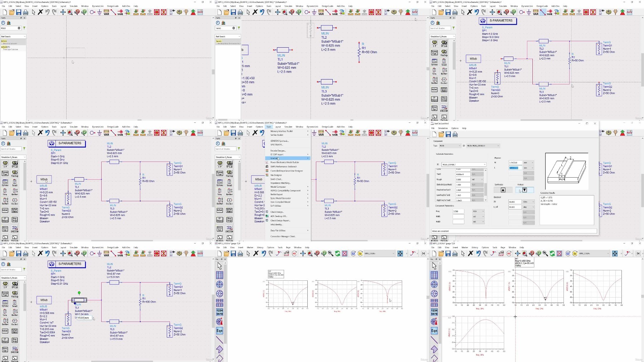This screenshot has width=644, height=362.
Task: Click the highlighted L value field in LineCalc
Action: pyautogui.click(x=515, y=168)
